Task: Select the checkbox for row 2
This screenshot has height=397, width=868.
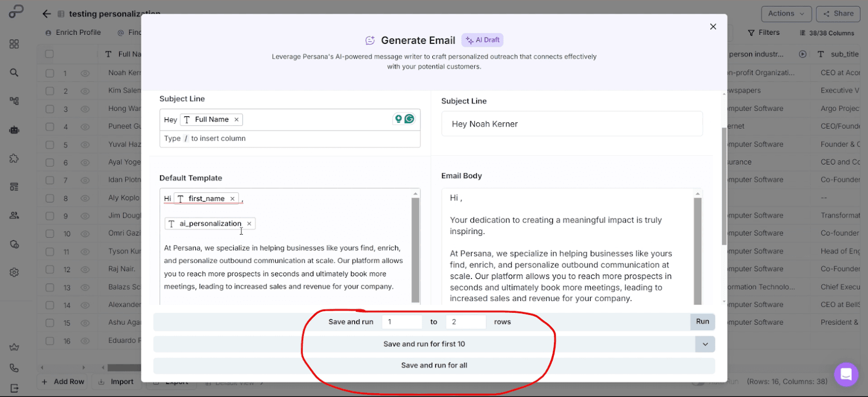Action: click(49, 91)
